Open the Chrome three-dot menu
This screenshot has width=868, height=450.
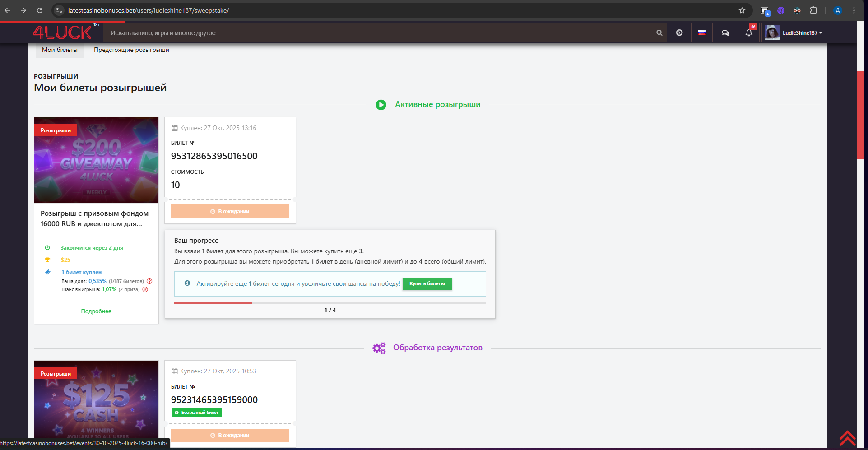click(x=854, y=10)
